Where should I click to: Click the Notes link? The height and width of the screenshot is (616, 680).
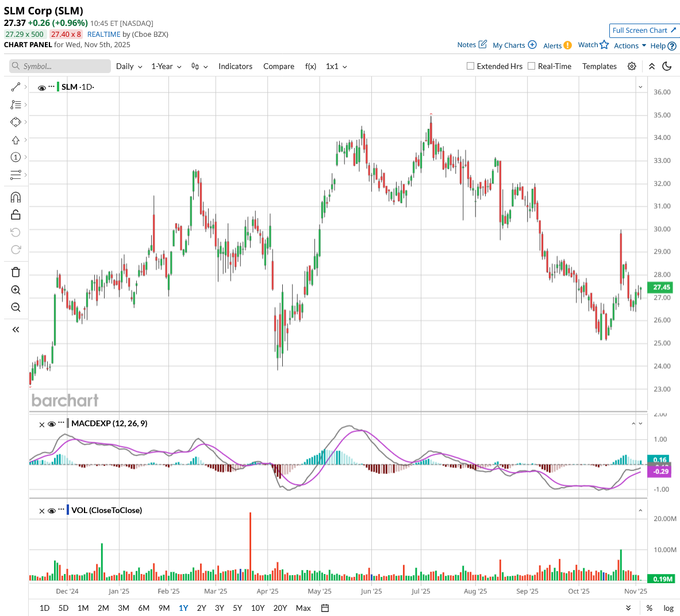click(467, 45)
